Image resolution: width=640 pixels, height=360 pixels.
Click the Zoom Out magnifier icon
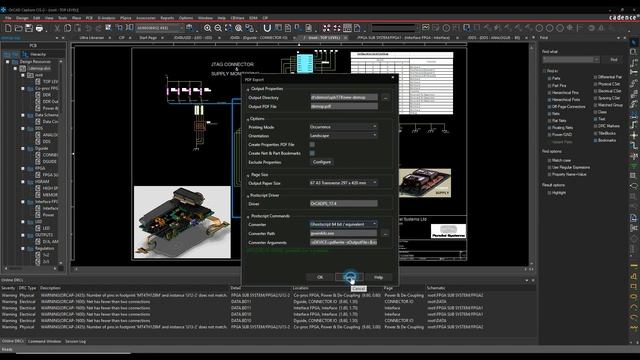(218, 28)
